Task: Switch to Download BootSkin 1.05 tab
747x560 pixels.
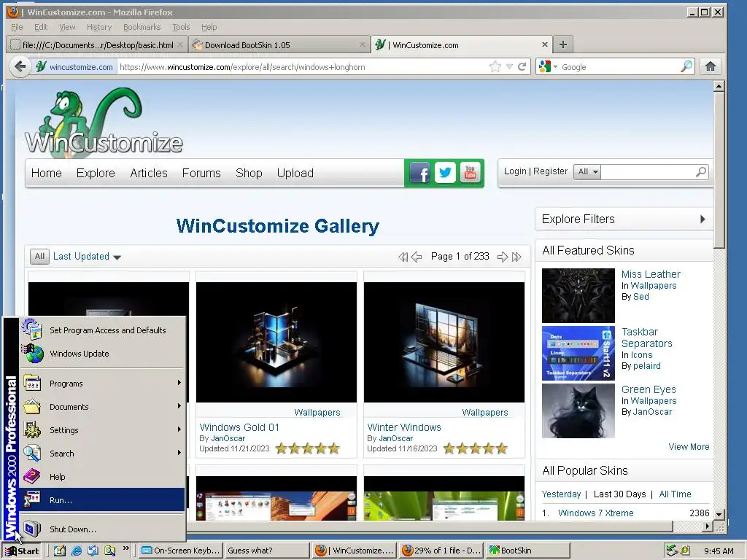Action: click(x=279, y=44)
